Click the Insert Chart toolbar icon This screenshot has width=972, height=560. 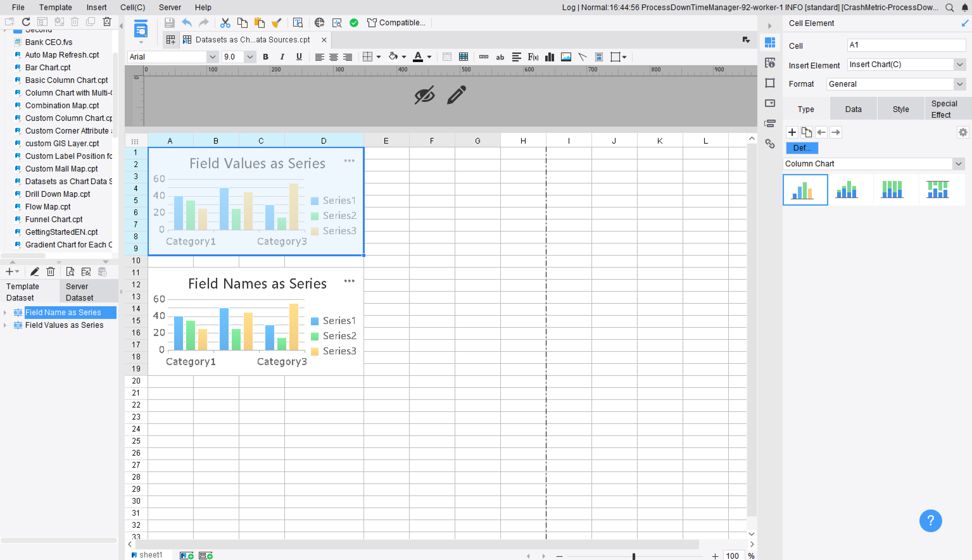coord(550,57)
